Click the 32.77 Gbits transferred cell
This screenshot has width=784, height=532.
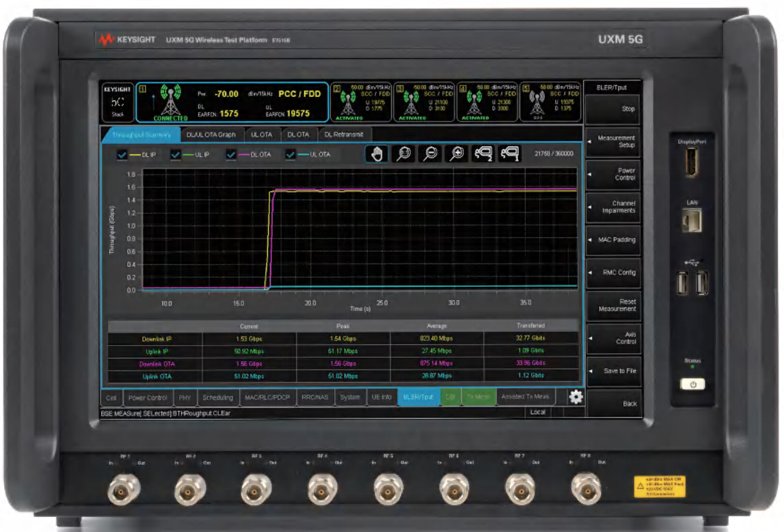point(530,338)
